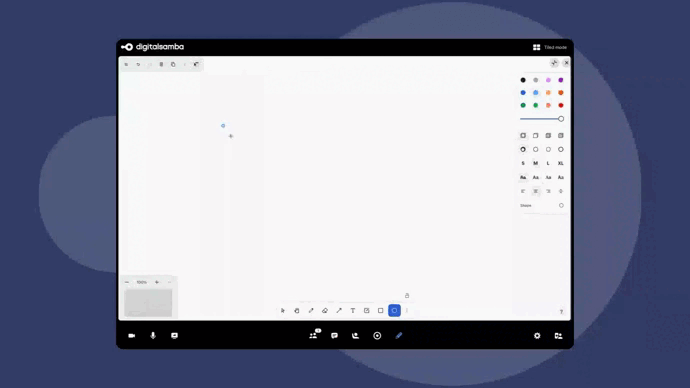This screenshot has height=388, width=690.
Task: Switch to Tiled mode layout
Action: (x=550, y=47)
